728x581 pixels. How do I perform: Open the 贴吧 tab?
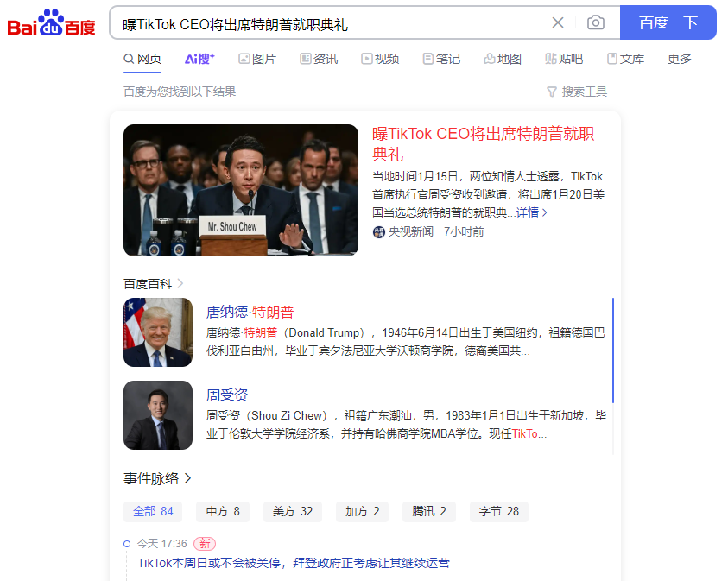[564, 59]
